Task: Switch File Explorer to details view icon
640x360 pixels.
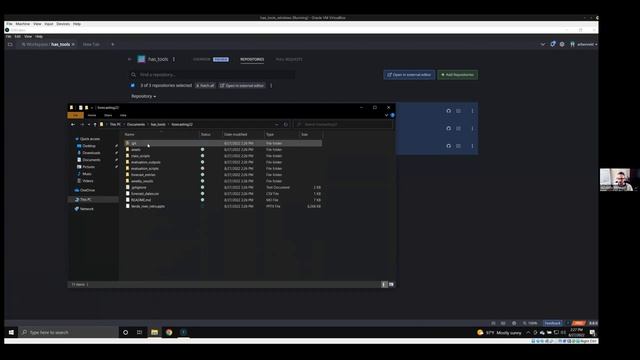Action: [x=384, y=284]
